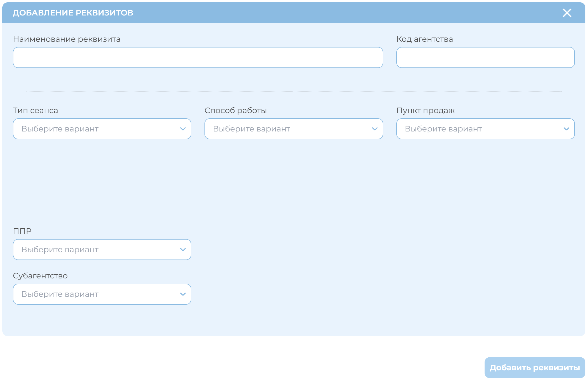
Task: Click the Тип сеанса label text
Action: click(x=35, y=110)
